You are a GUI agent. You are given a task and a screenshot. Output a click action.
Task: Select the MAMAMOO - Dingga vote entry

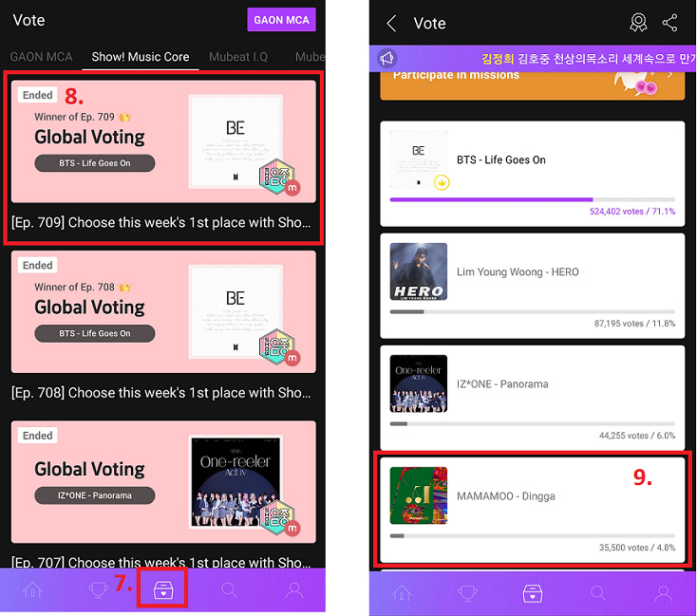coord(532,510)
